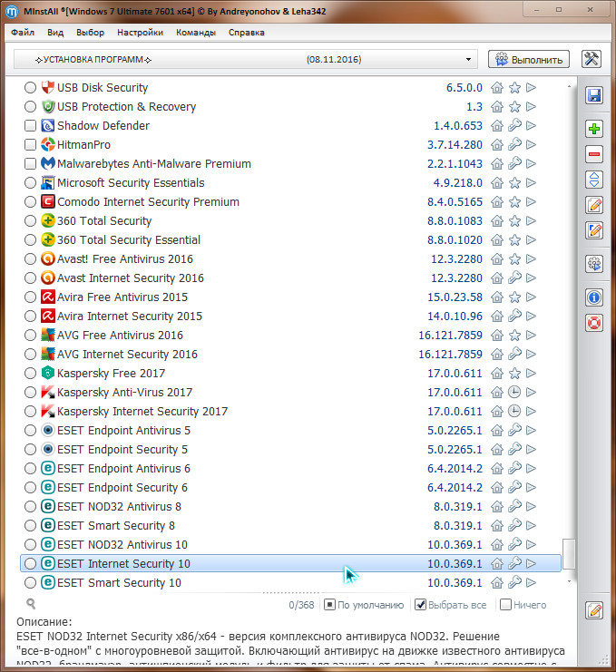Select the USB Disk Security radio button
This screenshot has width=616, height=672.
30,87
